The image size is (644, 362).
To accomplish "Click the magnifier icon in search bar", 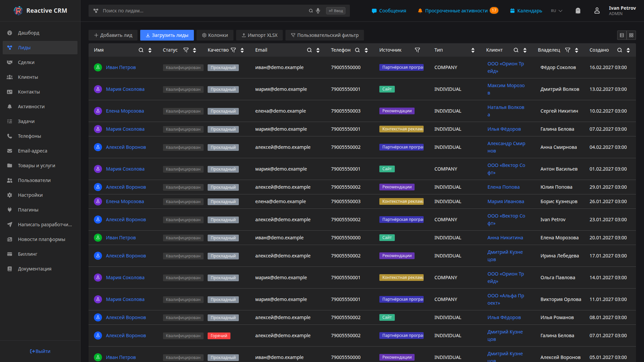I will point(311,11).
